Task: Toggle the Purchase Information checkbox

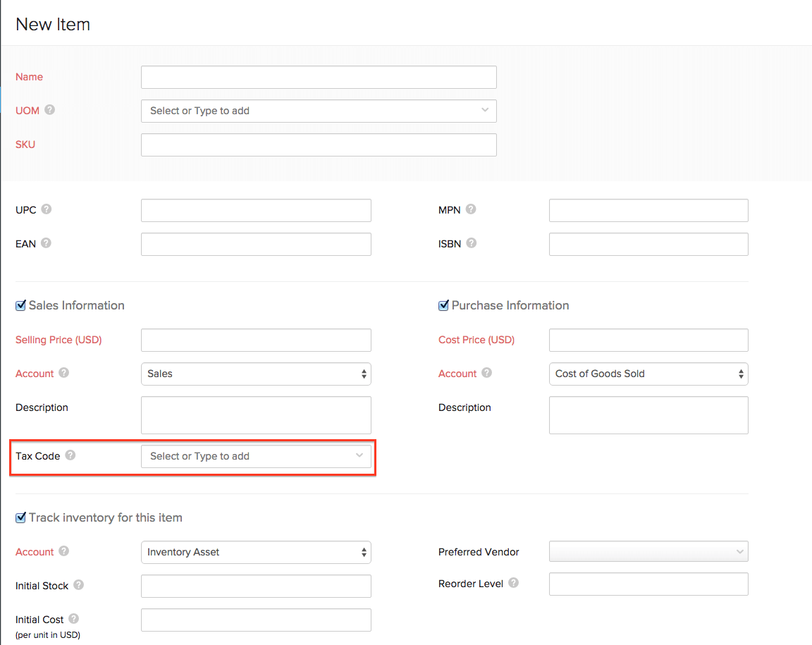Action: [443, 306]
